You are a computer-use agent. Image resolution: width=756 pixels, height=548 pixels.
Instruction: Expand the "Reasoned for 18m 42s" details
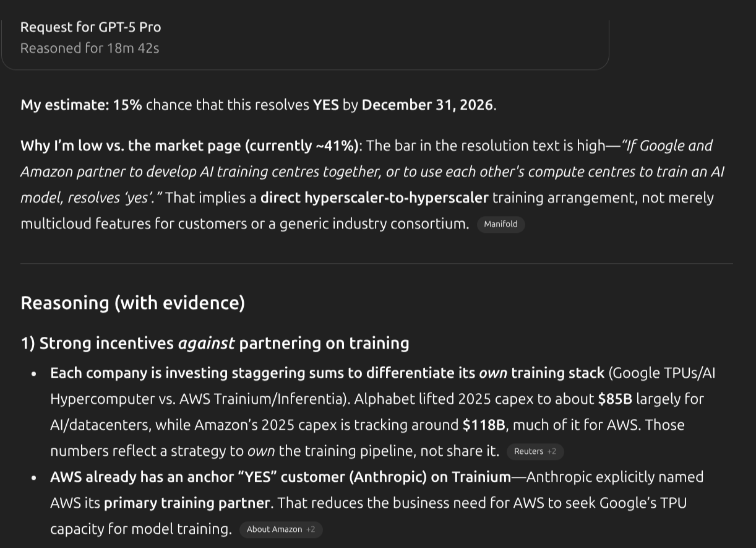90,48
